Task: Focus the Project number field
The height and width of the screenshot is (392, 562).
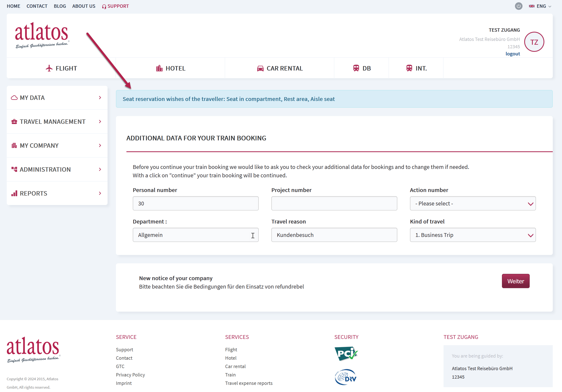Action: pos(334,204)
